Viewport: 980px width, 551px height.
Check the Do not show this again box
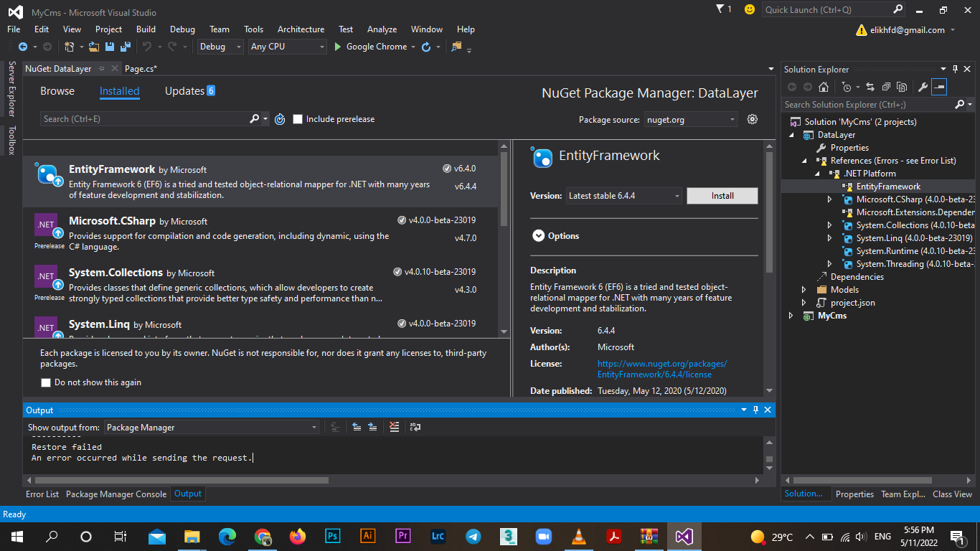(46, 382)
